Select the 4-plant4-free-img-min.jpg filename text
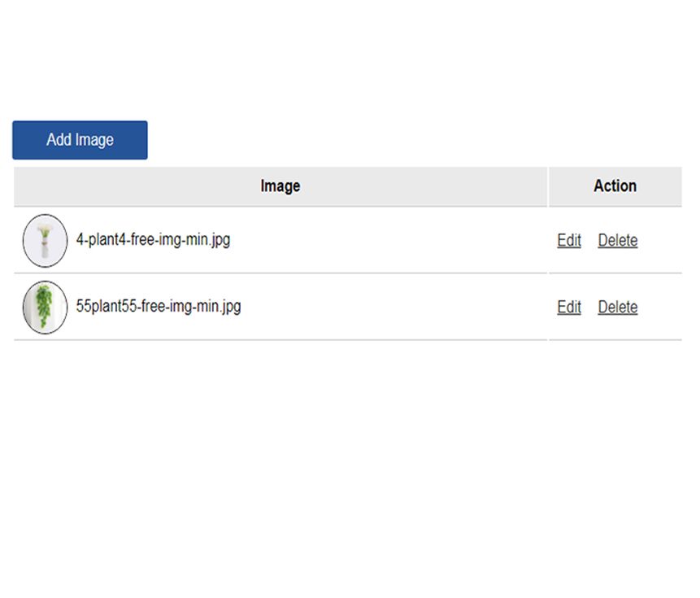This screenshot has height=598, width=700. 153,240
